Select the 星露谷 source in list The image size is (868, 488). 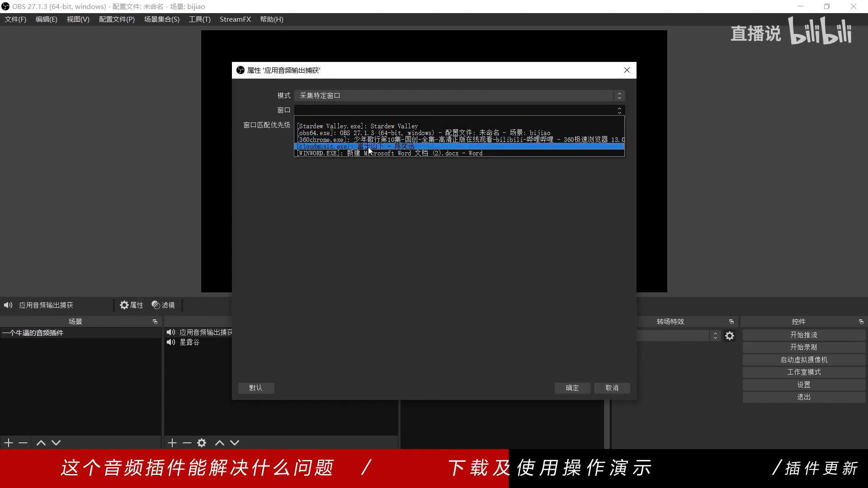[189, 343]
